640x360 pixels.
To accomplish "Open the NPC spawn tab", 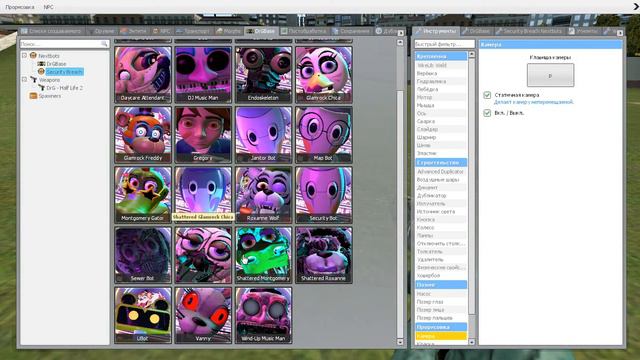I will point(162,31).
